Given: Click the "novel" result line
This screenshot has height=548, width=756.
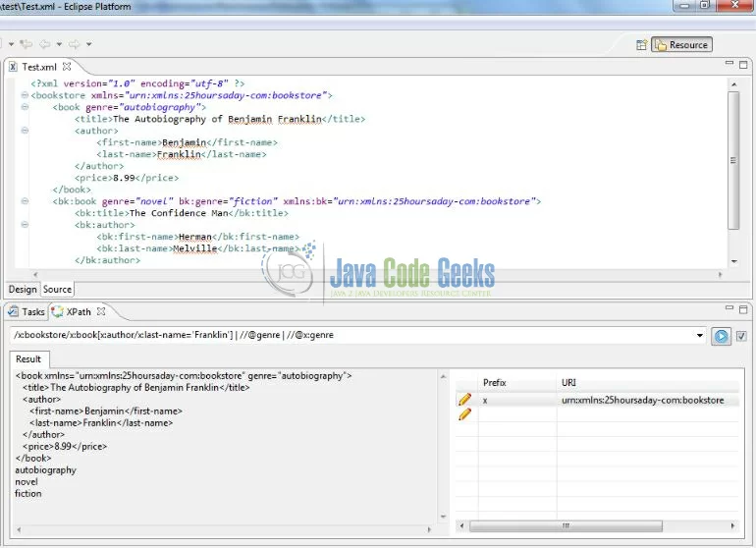Looking at the screenshot, I should pos(27,482).
